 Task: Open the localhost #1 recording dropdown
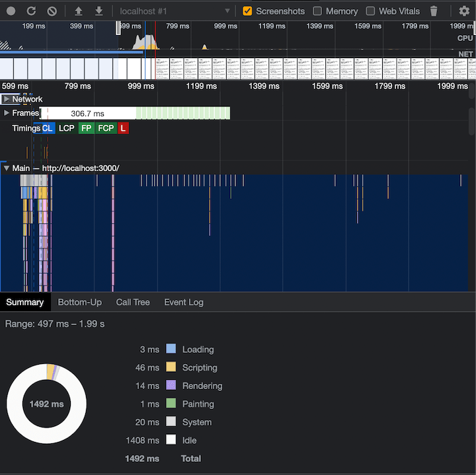point(174,11)
